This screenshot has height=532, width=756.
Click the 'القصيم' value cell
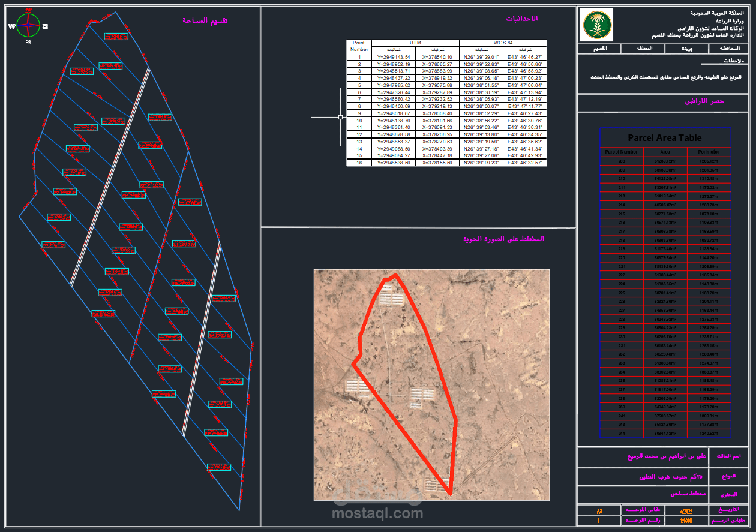pyautogui.click(x=599, y=49)
